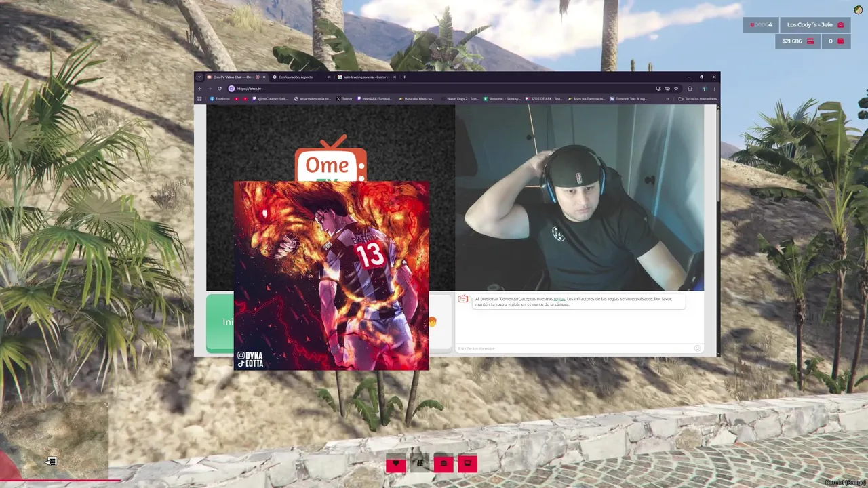Open the first YouTube bookmark icon
This screenshot has width=868, height=488.
(237, 99)
